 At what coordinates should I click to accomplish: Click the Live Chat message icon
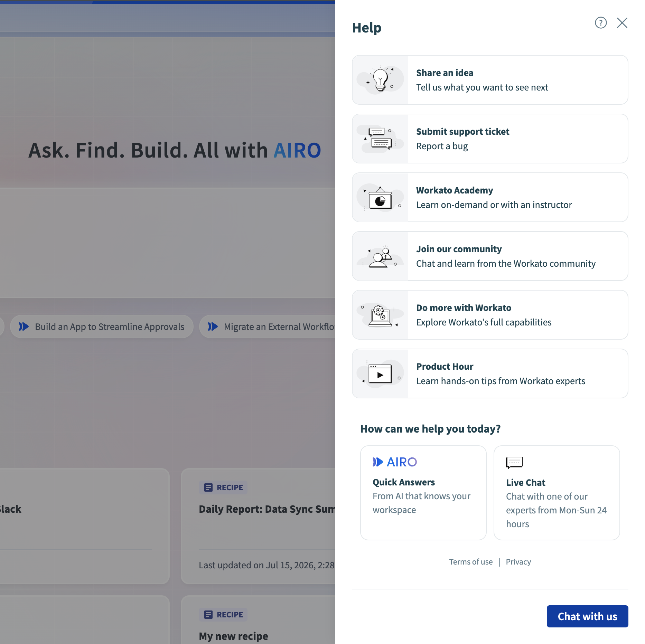pyautogui.click(x=514, y=462)
